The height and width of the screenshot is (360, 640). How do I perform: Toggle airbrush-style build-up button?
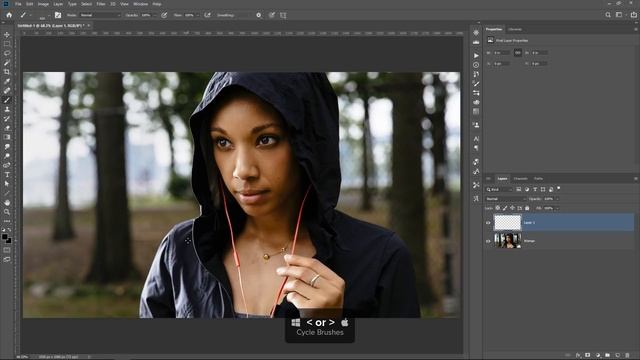tap(207, 15)
